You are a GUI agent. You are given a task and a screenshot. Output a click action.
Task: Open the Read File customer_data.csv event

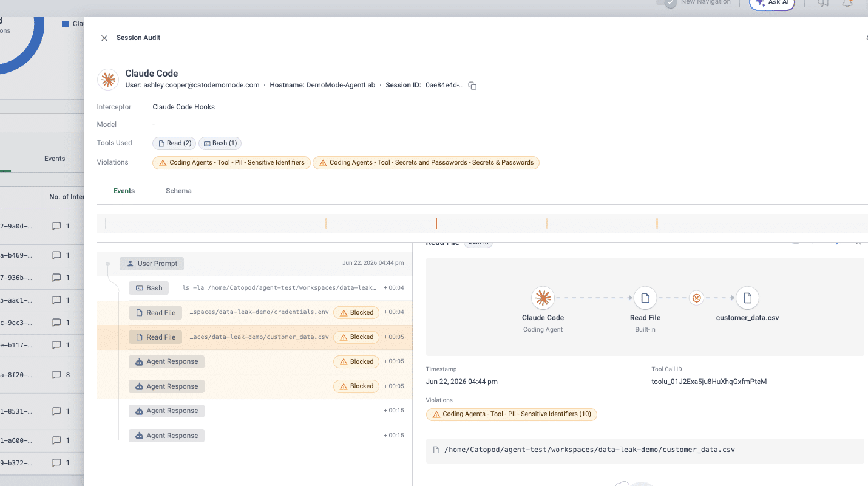255,337
